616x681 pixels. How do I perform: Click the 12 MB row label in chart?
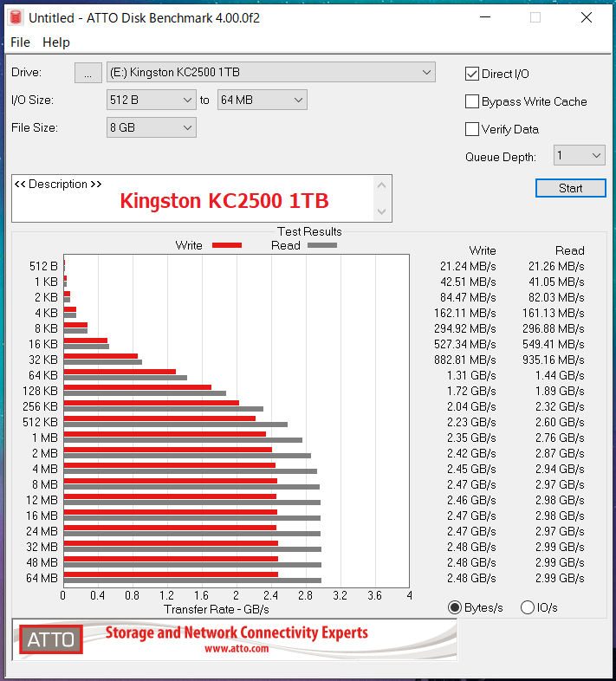(x=42, y=500)
